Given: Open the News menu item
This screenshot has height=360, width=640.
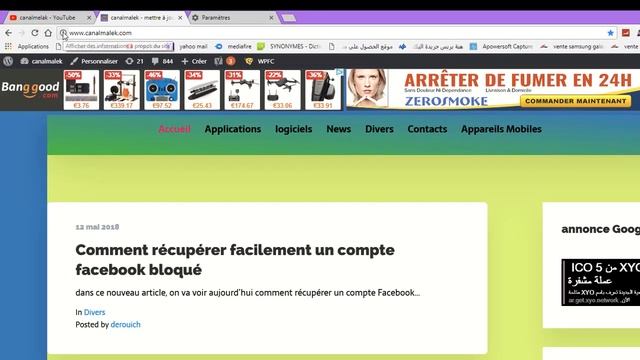Looking at the screenshot, I should pos(338,129).
